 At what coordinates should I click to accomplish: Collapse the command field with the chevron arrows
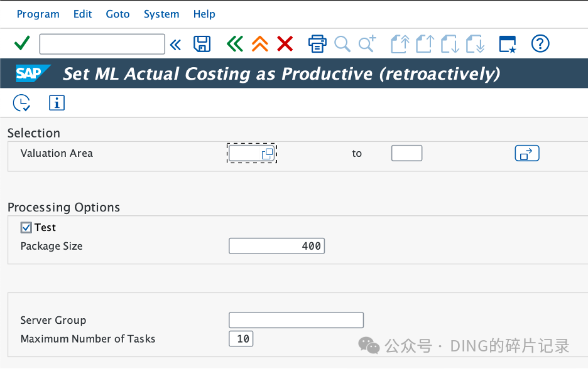click(175, 45)
